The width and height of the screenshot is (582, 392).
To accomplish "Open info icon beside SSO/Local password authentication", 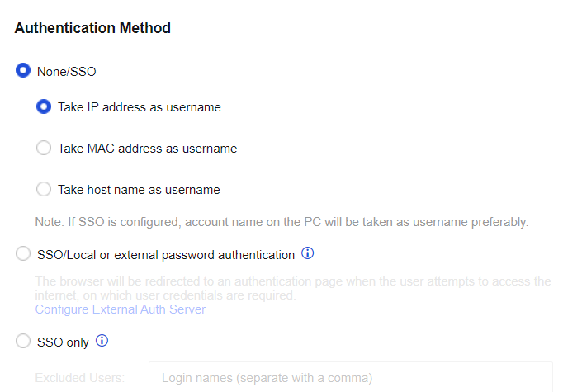I will click(x=308, y=253).
